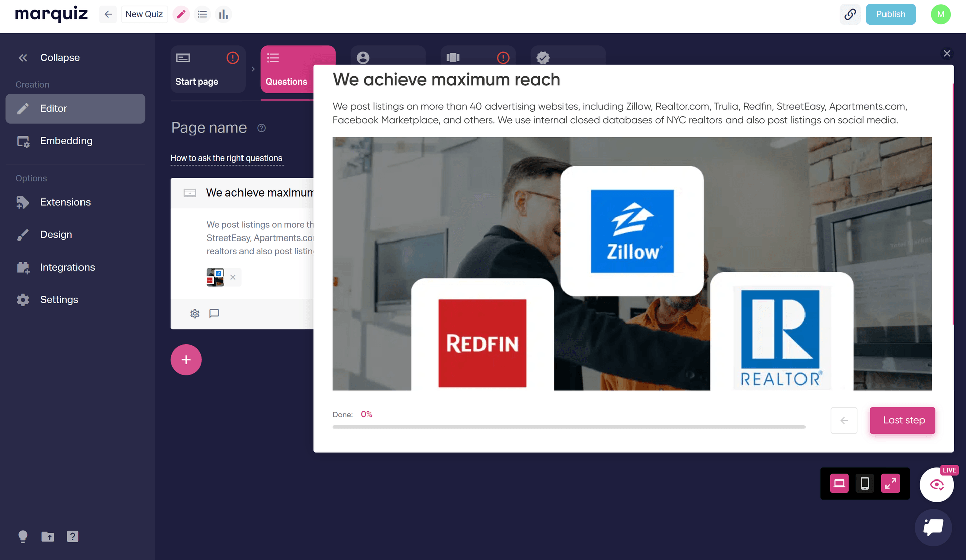
Task: Click the results tab warning icon
Action: tap(503, 58)
